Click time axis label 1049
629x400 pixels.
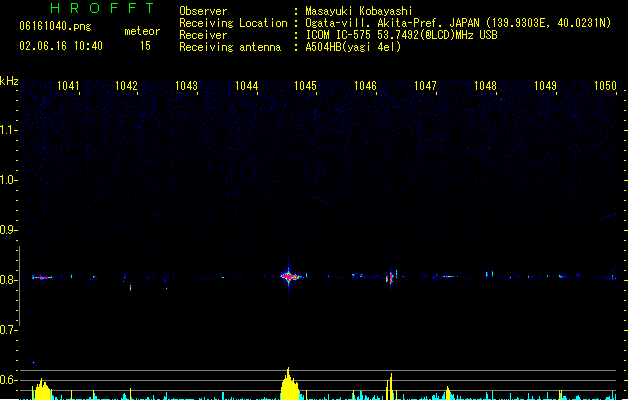(x=545, y=86)
